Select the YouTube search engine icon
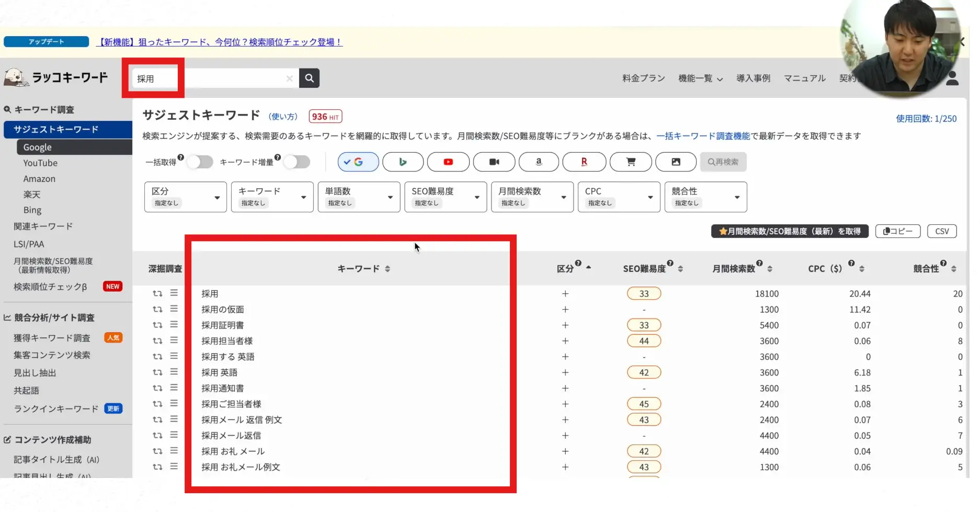Screen dimensions: 980x512 [x=448, y=162]
